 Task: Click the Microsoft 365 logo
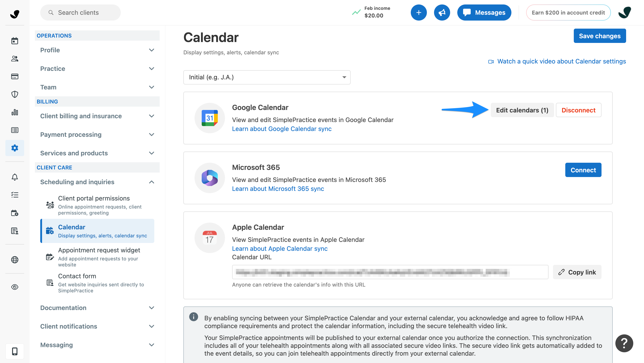(210, 178)
